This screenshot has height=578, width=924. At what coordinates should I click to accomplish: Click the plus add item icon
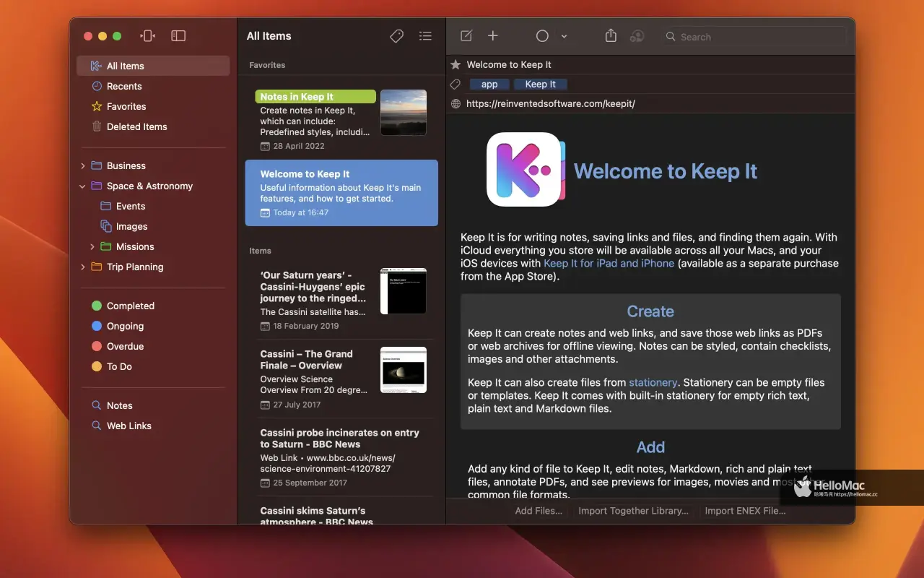tap(493, 36)
